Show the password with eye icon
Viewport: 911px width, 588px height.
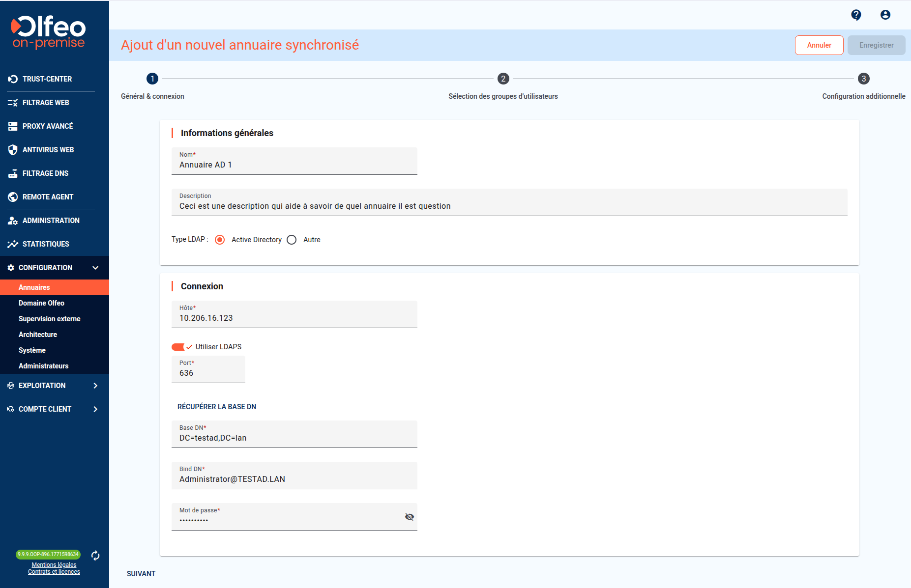[x=409, y=517]
